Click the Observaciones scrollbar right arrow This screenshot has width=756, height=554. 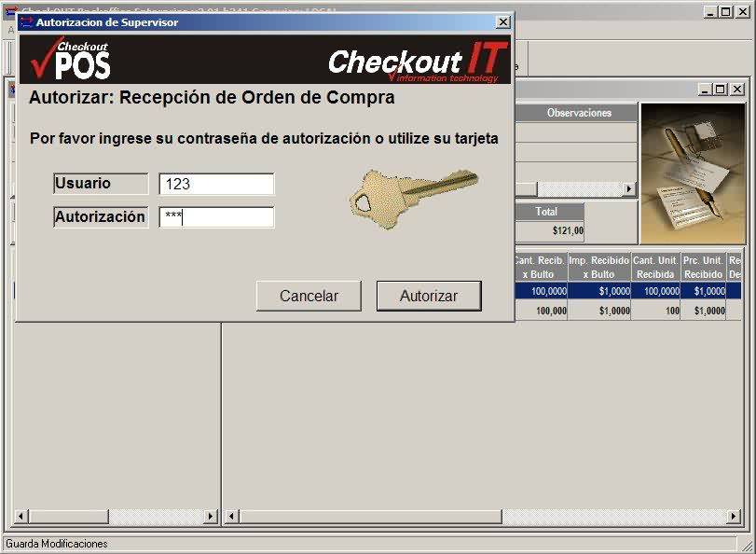[628, 189]
